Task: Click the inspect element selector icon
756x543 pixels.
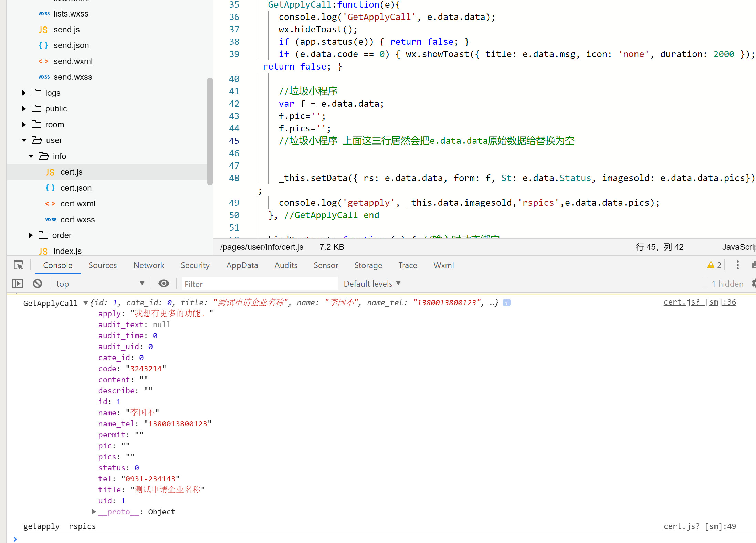Action: pos(18,265)
